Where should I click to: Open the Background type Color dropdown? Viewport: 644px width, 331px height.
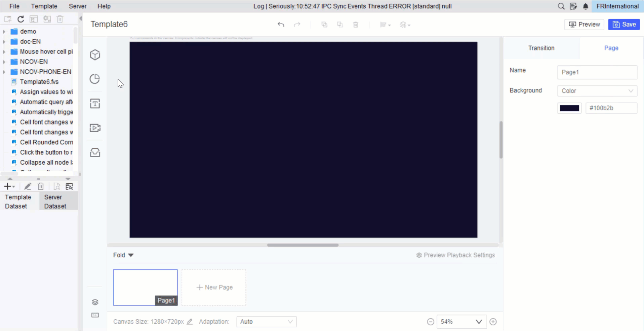597,91
